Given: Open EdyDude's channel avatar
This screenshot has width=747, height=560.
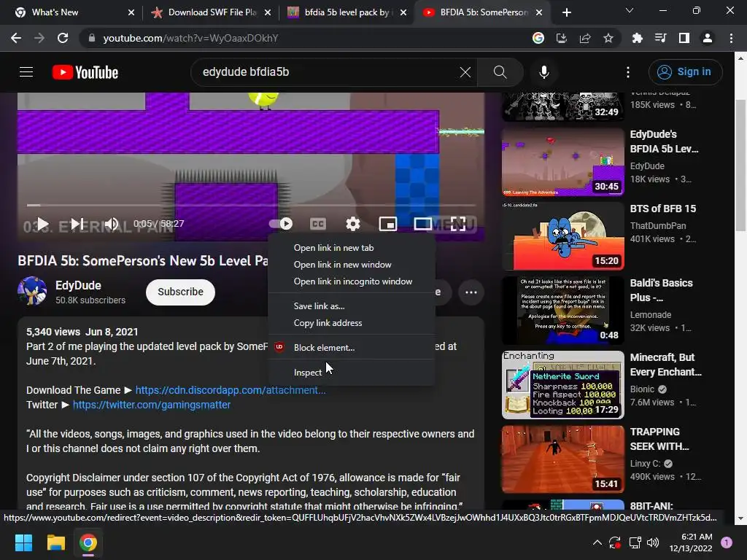Looking at the screenshot, I should (32, 291).
